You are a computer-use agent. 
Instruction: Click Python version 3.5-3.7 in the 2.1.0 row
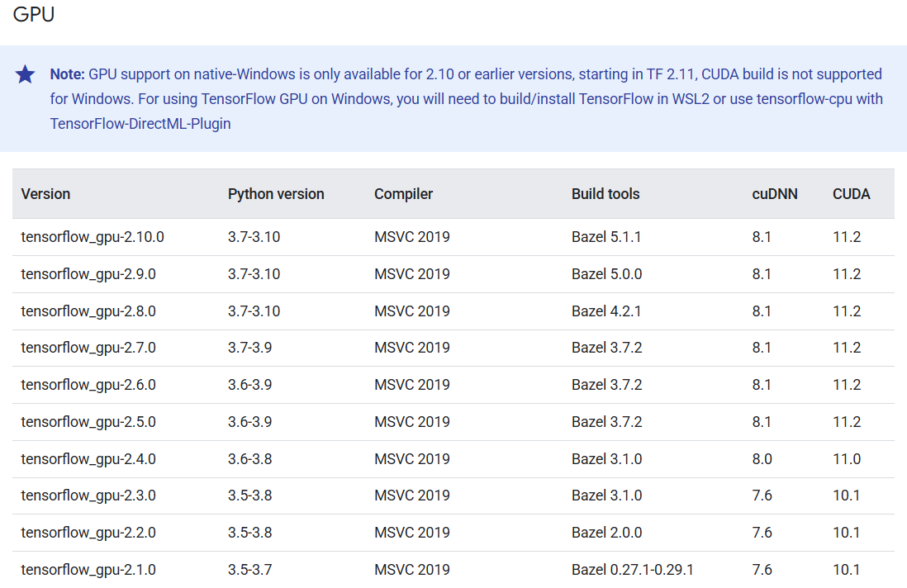(250, 570)
